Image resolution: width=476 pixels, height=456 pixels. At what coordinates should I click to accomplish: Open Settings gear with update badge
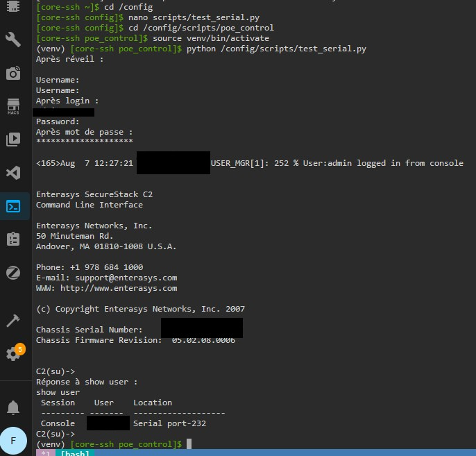pos(13,354)
